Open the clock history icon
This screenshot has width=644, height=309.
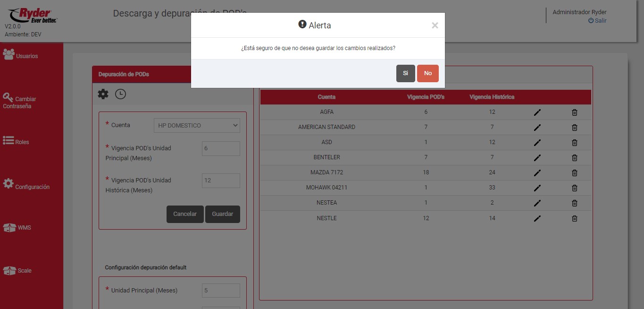coord(120,94)
